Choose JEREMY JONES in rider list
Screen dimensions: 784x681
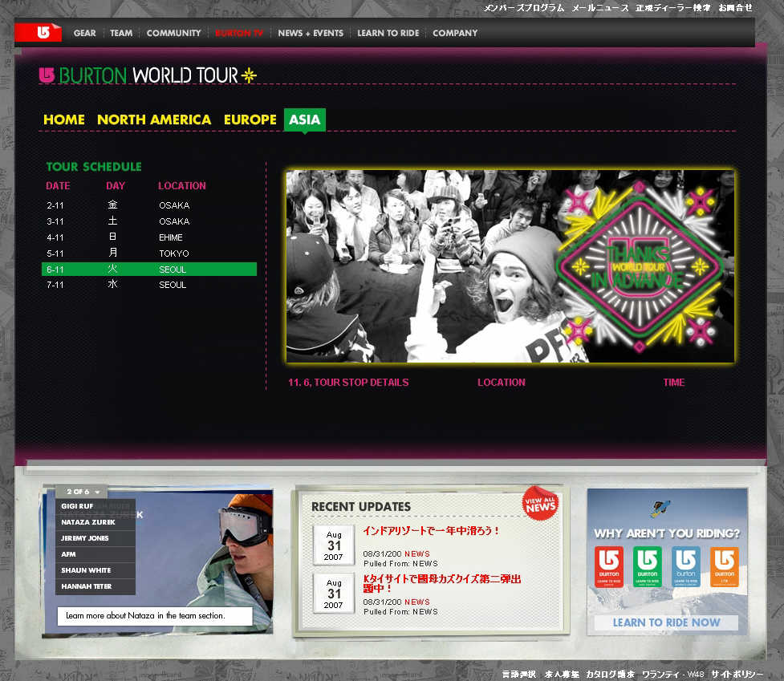point(95,538)
